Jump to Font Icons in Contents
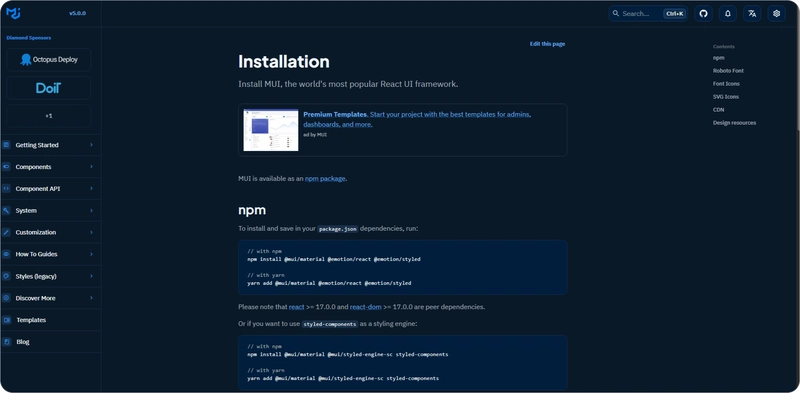 [726, 84]
